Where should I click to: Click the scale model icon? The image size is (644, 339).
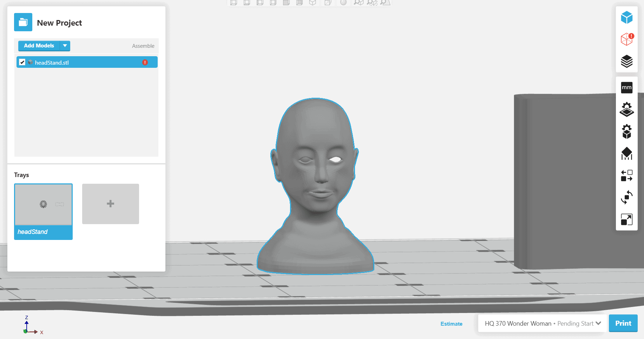click(626, 220)
